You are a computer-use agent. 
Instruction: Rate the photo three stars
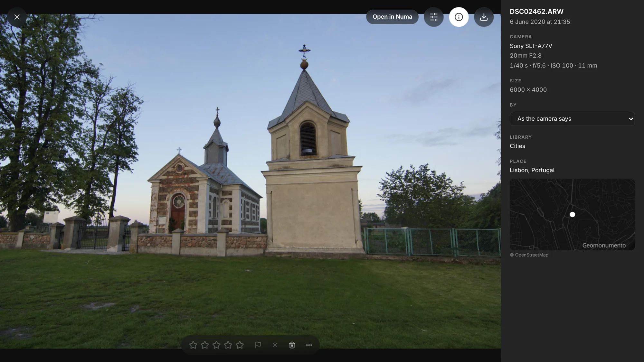click(x=216, y=345)
